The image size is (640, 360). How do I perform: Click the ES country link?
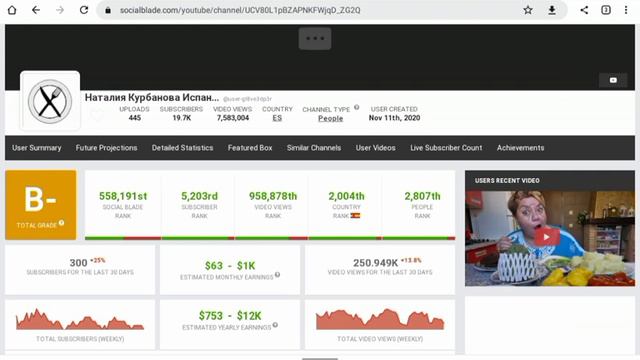pos(277,118)
